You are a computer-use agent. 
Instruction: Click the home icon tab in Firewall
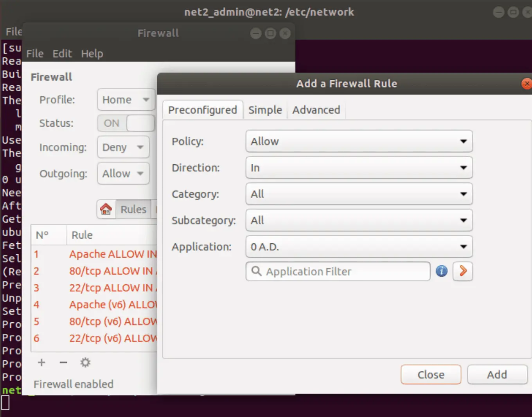(106, 209)
